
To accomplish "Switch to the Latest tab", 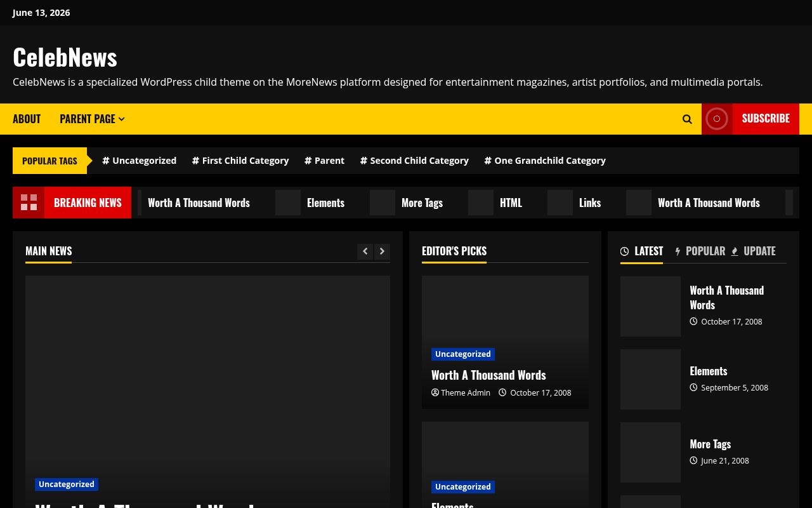I will coord(641,251).
